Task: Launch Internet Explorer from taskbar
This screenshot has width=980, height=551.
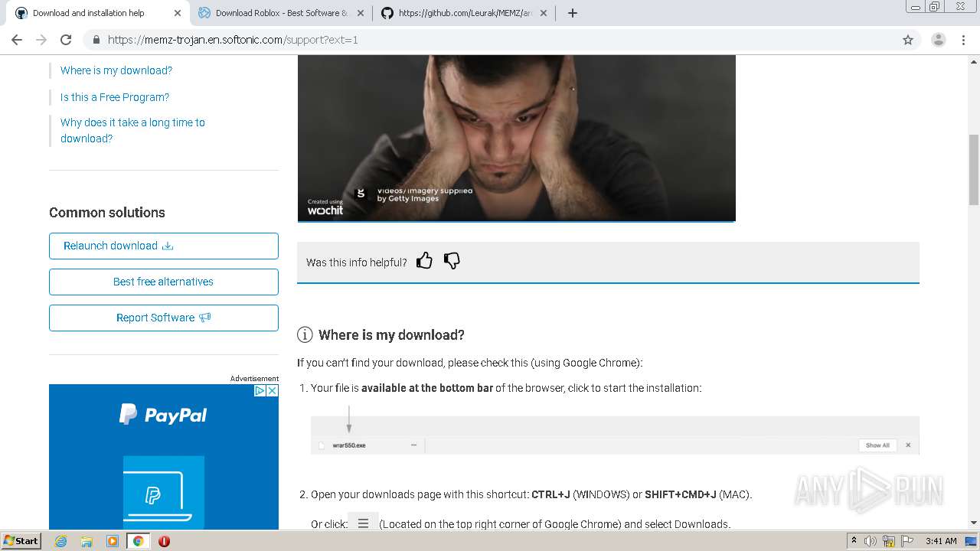Action: 60,541
